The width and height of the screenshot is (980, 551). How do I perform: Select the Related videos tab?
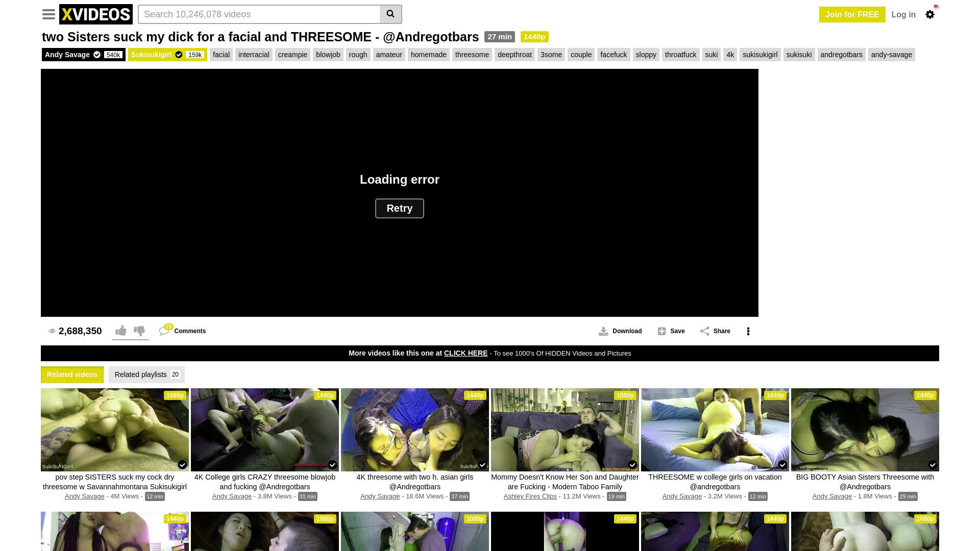pos(72,374)
